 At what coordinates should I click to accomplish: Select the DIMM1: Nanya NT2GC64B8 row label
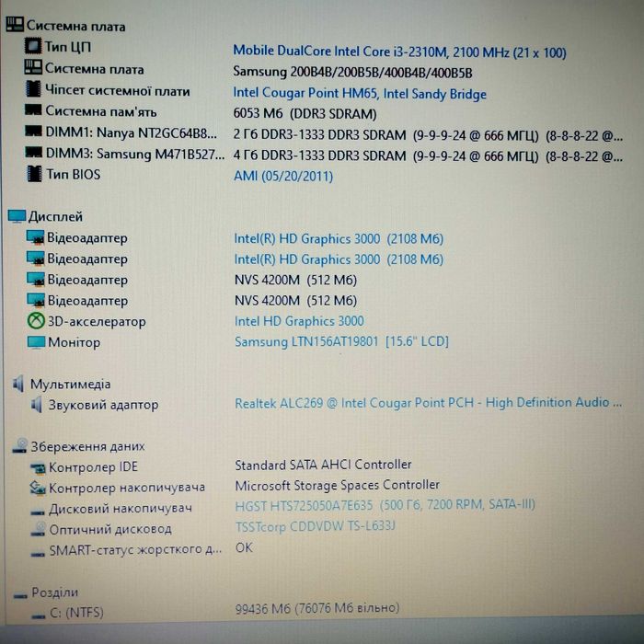click(131, 132)
